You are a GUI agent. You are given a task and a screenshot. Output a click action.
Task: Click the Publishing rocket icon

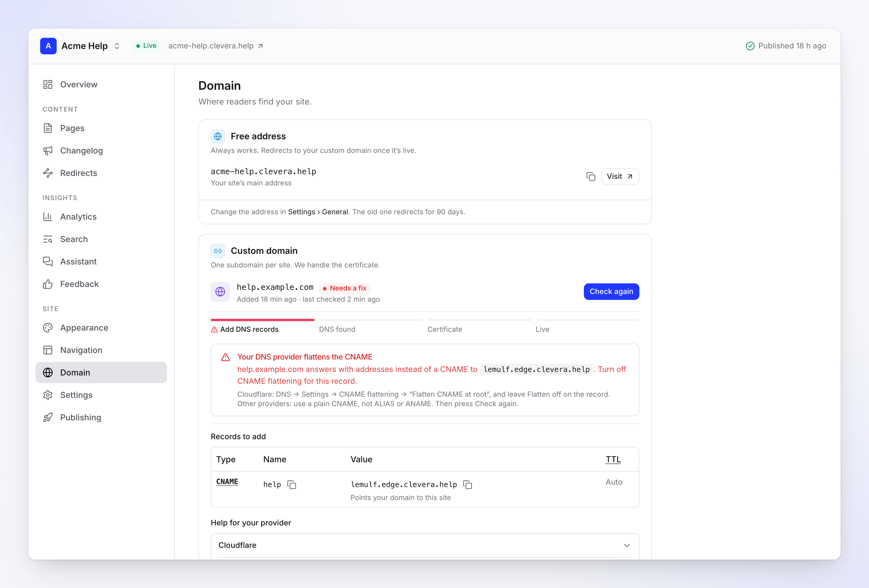(x=48, y=418)
